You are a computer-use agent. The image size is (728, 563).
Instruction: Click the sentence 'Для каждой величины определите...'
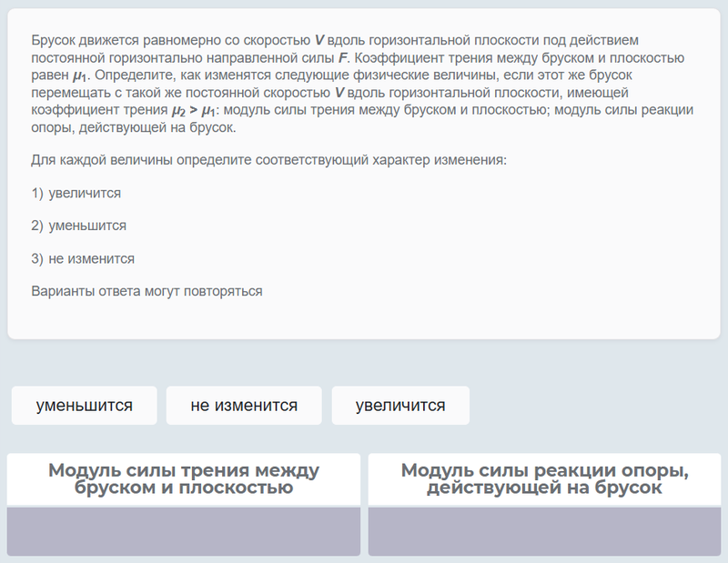268,160
